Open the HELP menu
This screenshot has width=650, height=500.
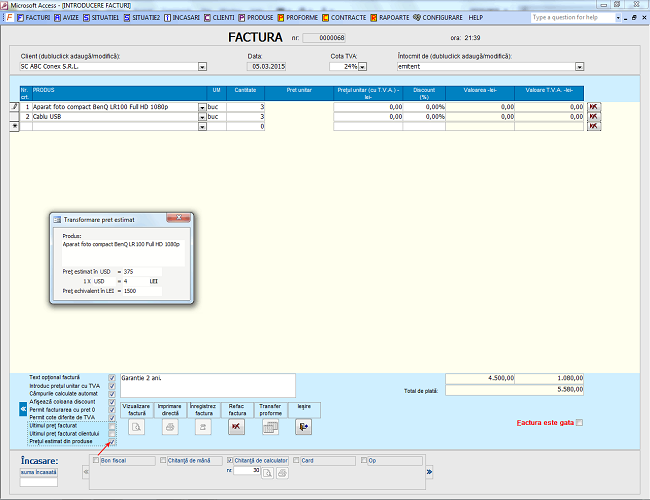(x=475, y=17)
